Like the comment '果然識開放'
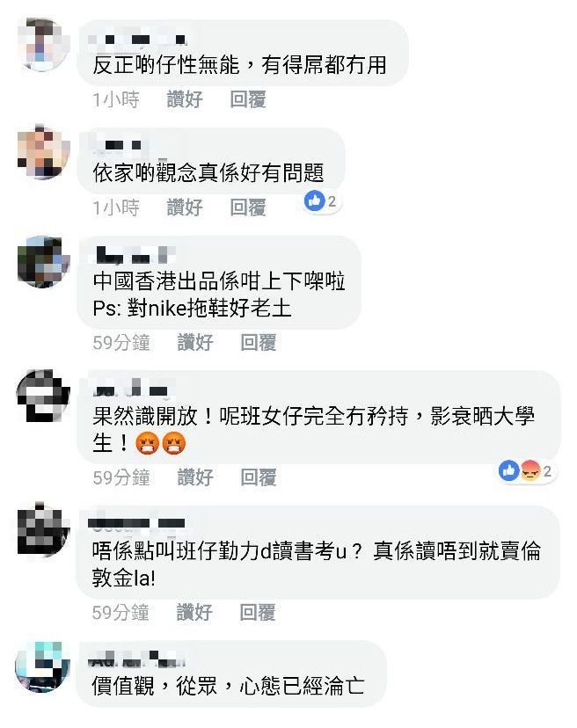This screenshot has width=577, height=728. tap(195, 477)
